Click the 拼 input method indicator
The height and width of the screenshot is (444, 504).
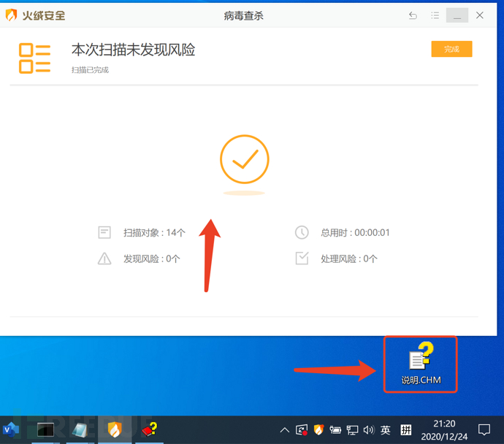pyautogui.click(x=406, y=430)
